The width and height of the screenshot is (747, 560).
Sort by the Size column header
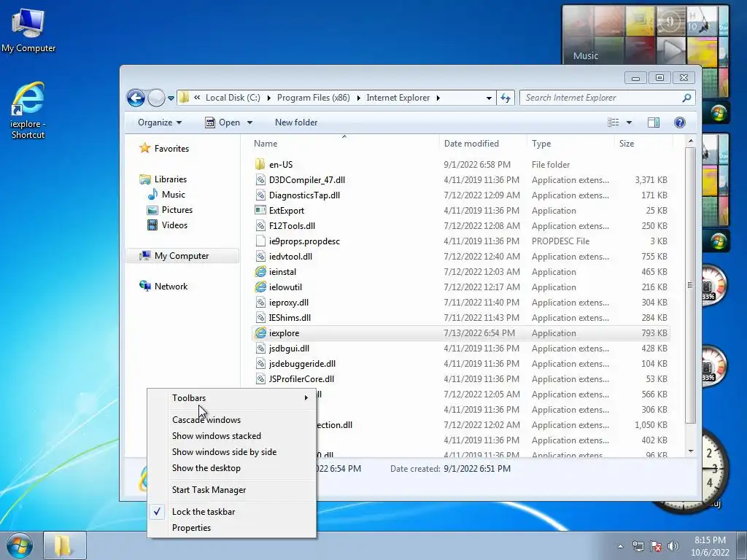click(x=643, y=144)
